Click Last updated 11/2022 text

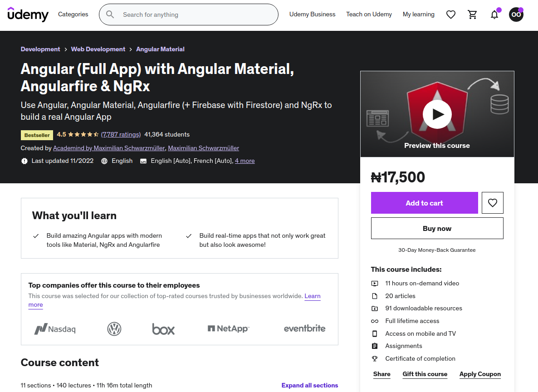(x=63, y=161)
